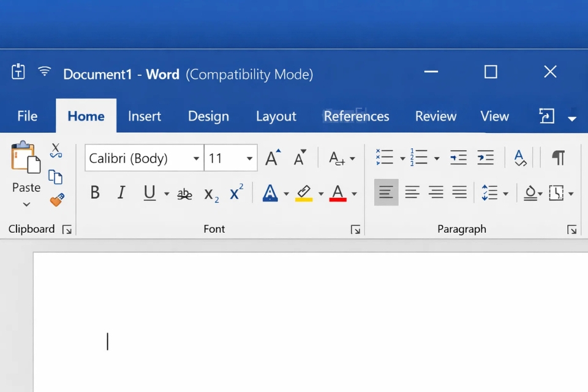Select the Increase Font Size icon
Image resolution: width=588 pixels, height=392 pixels.
pyautogui.click(x=271, y=157)
